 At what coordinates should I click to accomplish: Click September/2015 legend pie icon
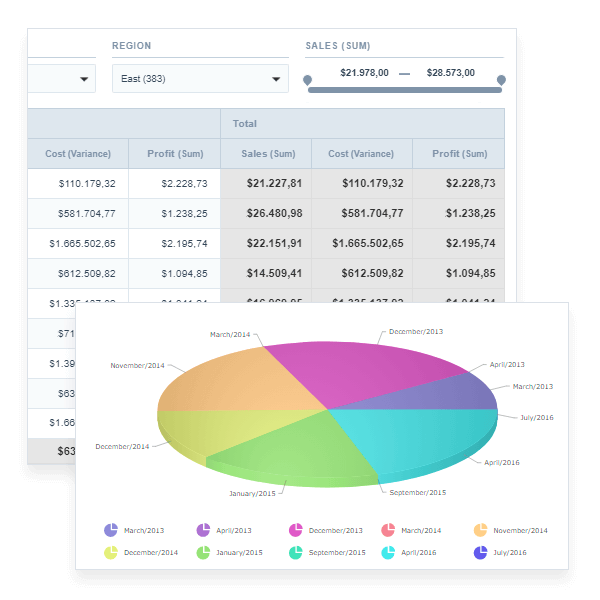click(x=295, y=552)
